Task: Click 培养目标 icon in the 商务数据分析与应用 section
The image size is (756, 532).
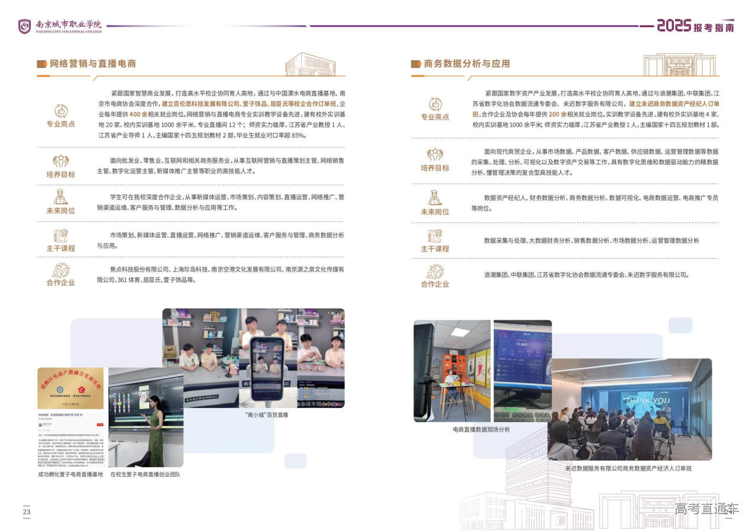Action: click(435, 155)
